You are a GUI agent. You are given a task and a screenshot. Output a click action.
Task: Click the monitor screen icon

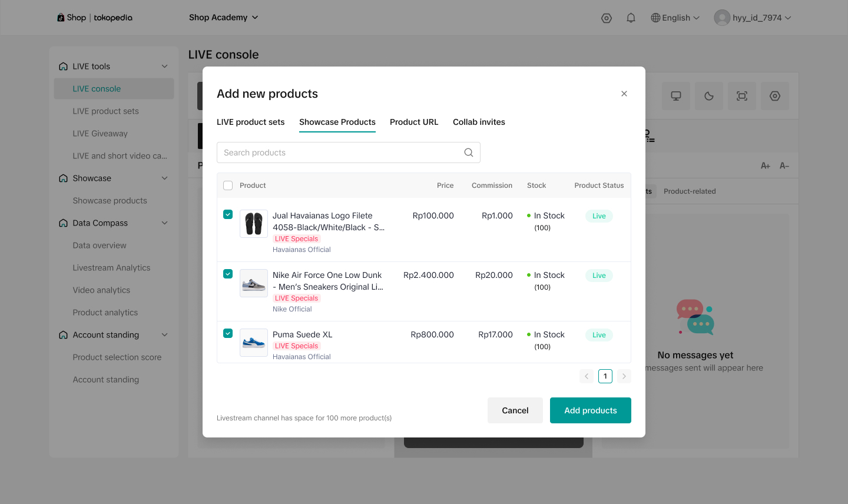point(676,96)
